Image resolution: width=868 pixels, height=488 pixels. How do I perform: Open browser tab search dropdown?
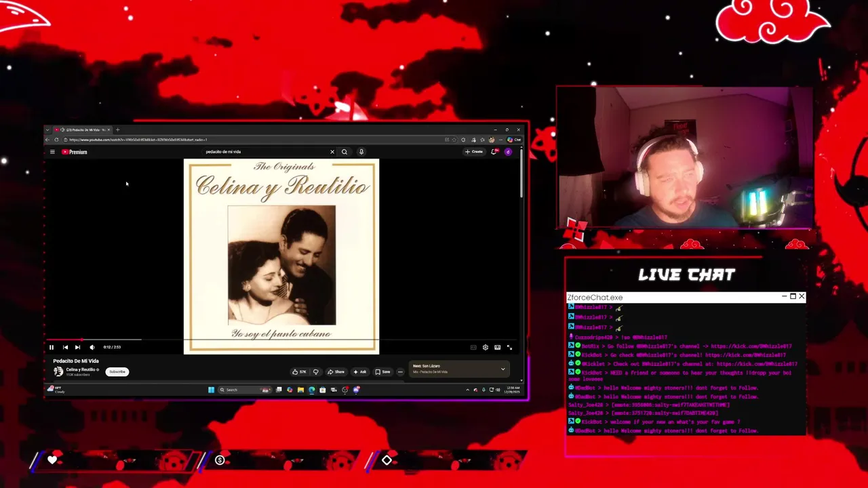pyautogui.click(x=47, y=129)
